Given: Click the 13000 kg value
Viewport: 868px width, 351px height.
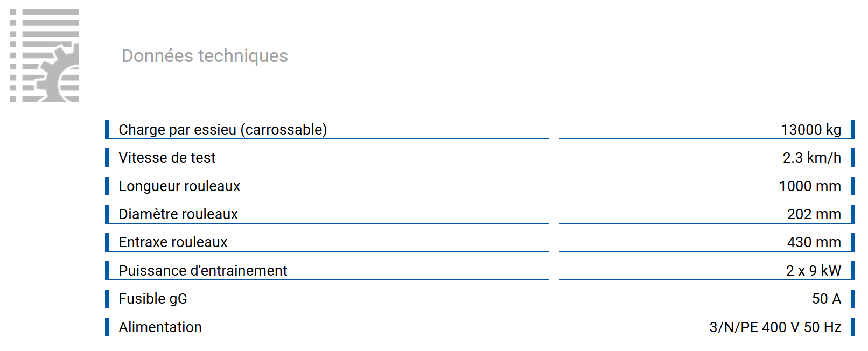Looking at the screenshot, I should coord(810,130).
